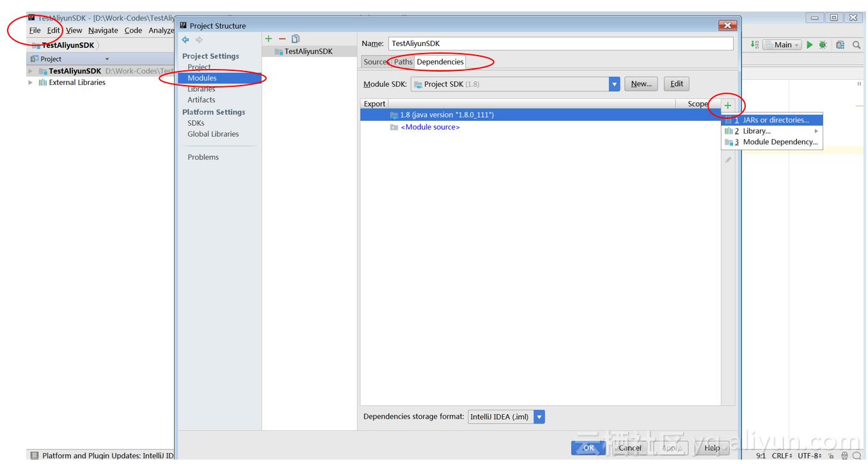Open the Module SDK dropdown
Screen dimensions: 868x464
click(x=615, y=84)
